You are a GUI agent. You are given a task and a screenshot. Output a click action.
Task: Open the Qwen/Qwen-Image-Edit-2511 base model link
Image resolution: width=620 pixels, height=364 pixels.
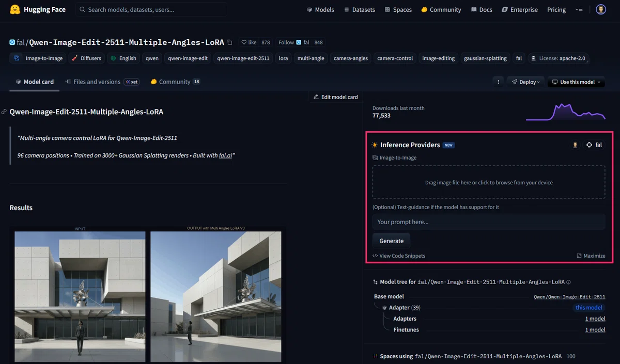point(569,297)
